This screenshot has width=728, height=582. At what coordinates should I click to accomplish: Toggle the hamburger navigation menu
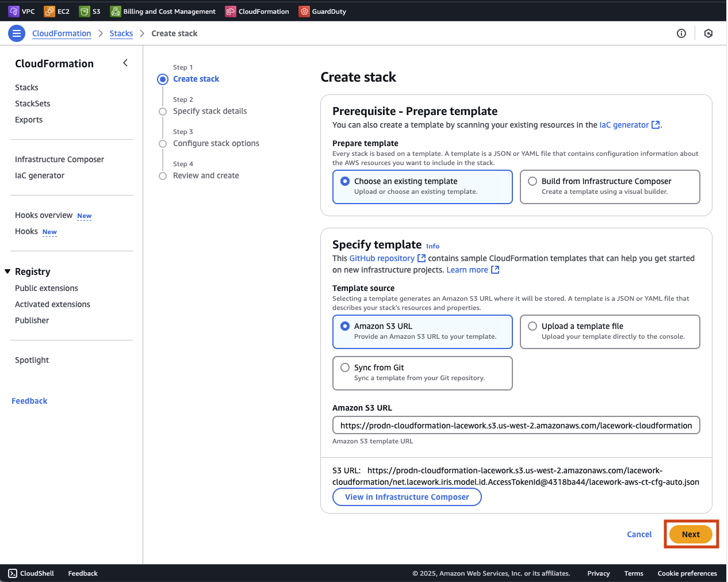click(x=17, y=33)
